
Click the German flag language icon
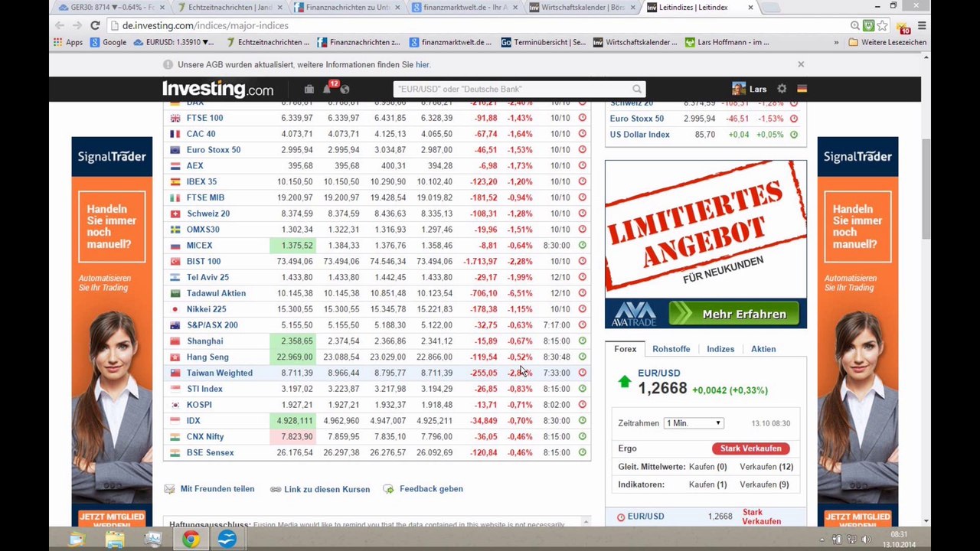[x=802, y=89]
